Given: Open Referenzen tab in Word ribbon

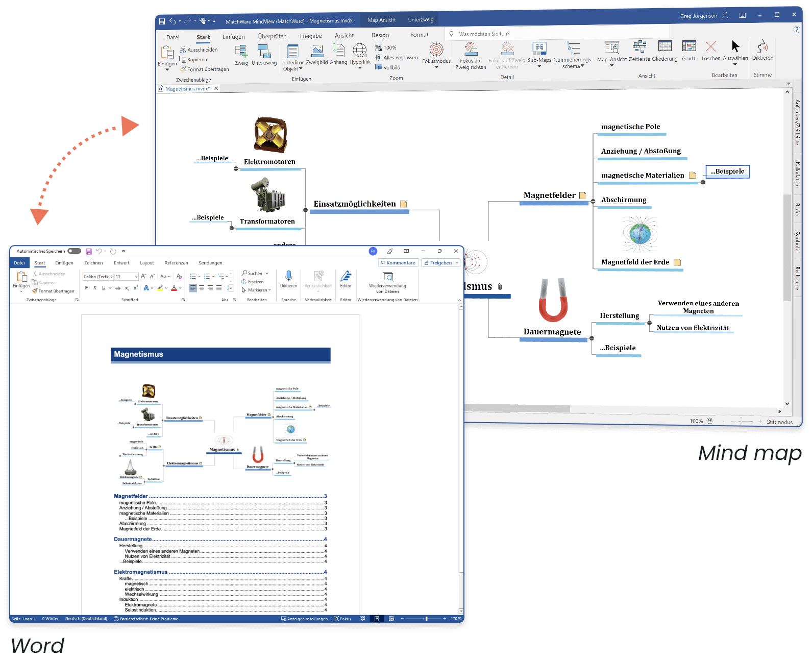Looking at the screenshot, I should [176, 263].
